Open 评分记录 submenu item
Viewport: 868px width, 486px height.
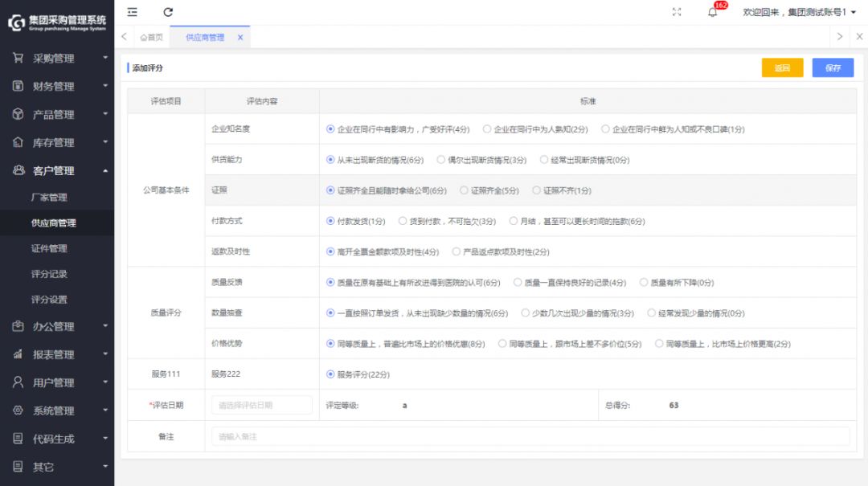(49, 274)
